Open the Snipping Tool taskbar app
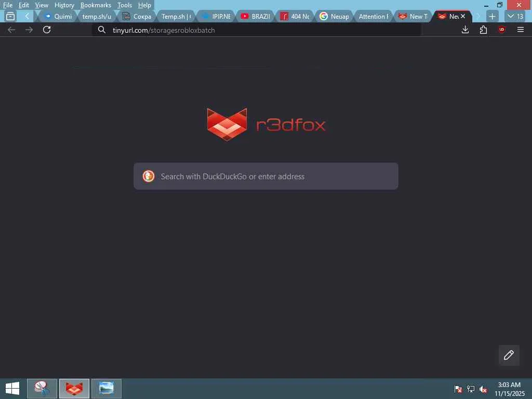This screenshot has height=399, width=532. coord(42,389)
